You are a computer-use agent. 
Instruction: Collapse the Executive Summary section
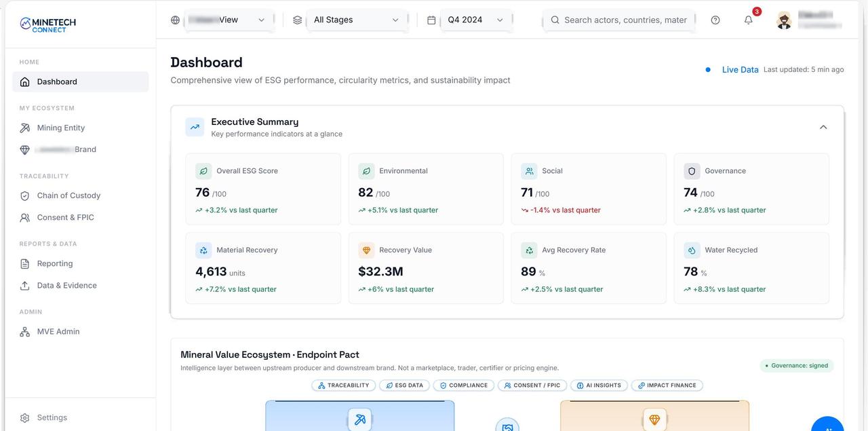point(823,127)
